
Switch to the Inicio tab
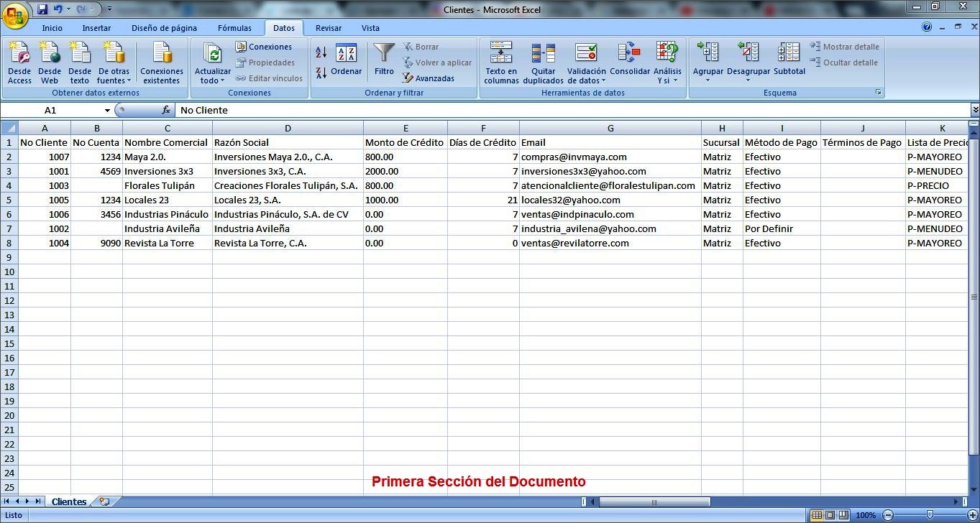click(x=52, y=28)
